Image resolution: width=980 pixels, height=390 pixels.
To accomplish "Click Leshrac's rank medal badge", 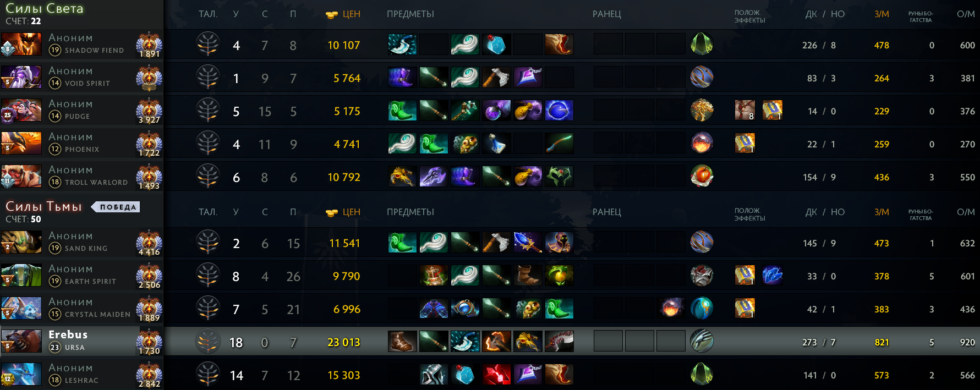I will (x=149, y=374).
